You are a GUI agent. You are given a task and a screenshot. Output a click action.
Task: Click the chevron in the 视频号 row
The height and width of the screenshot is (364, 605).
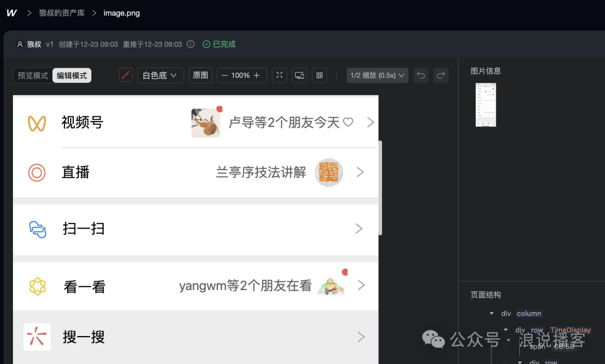pyautogui.click(x=370, y=122)
